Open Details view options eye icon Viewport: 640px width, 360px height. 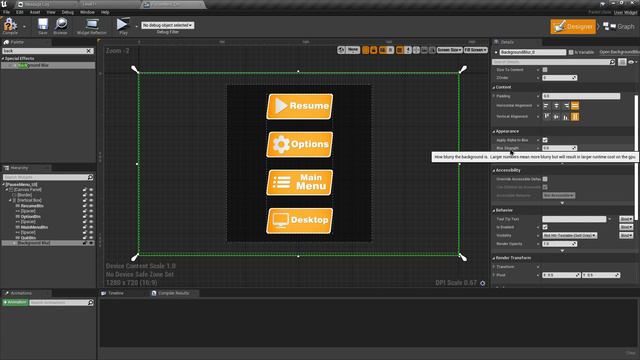(632, 62)
